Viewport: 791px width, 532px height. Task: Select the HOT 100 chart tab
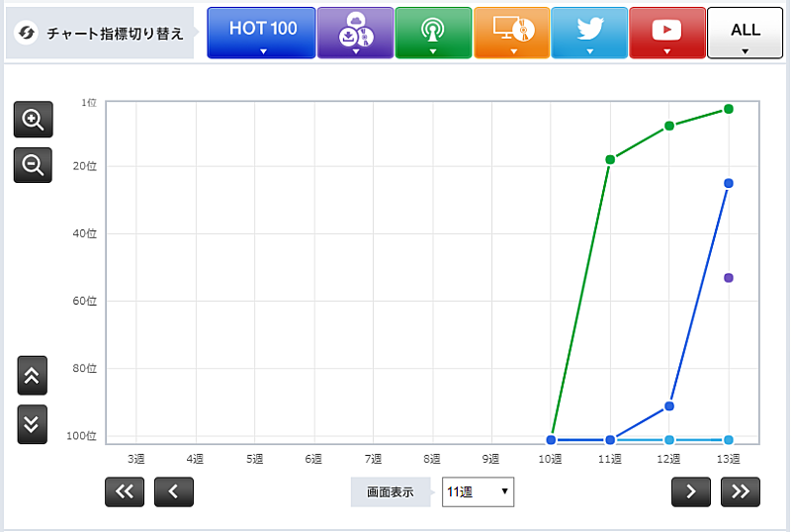pos(262,34)
